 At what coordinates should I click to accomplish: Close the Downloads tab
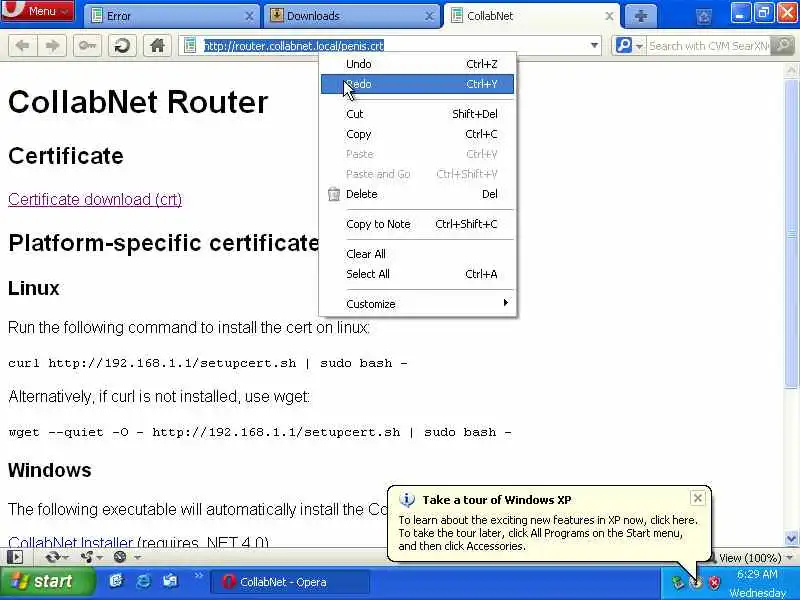(x=430, y=16)
